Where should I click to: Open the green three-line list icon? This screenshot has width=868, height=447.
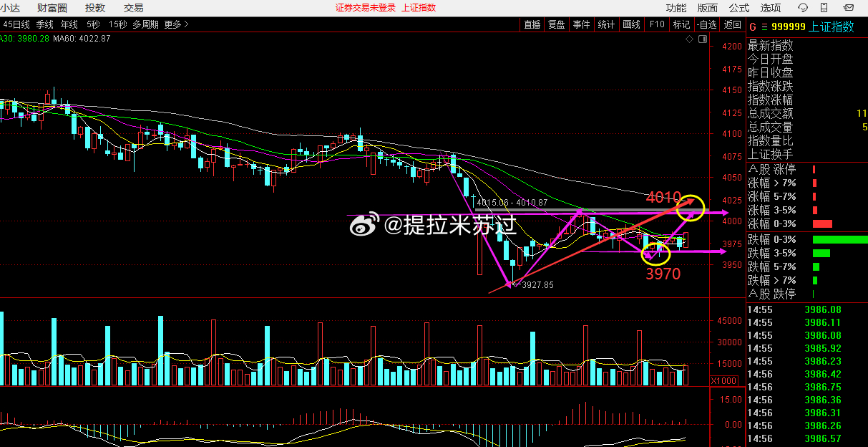(x=764, y=27)
